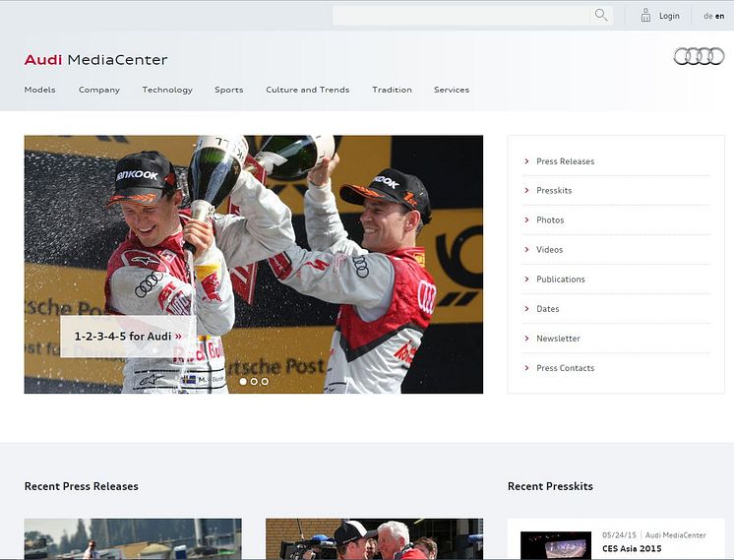
Task: Click into the top search field
Action: pos(461,16)
